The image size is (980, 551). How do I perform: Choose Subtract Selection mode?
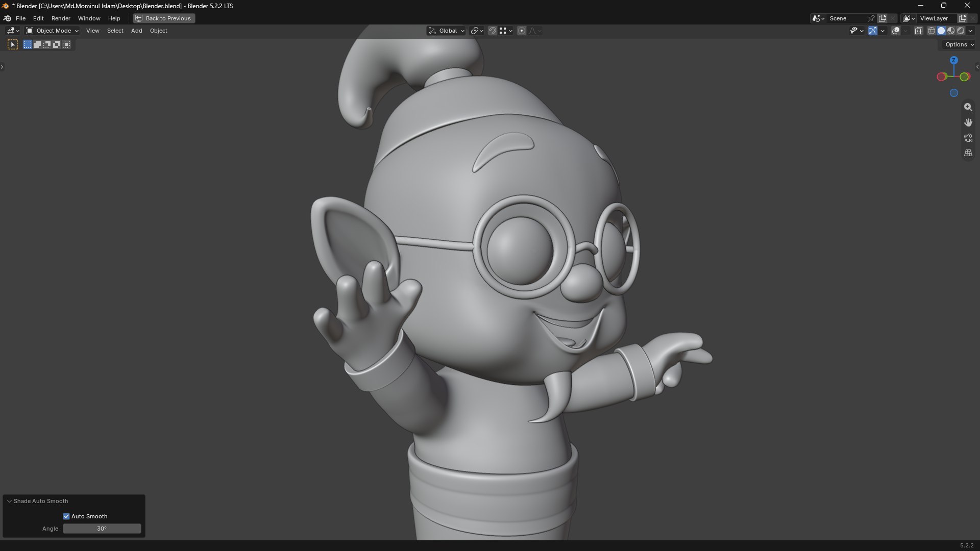click(47, 45)
